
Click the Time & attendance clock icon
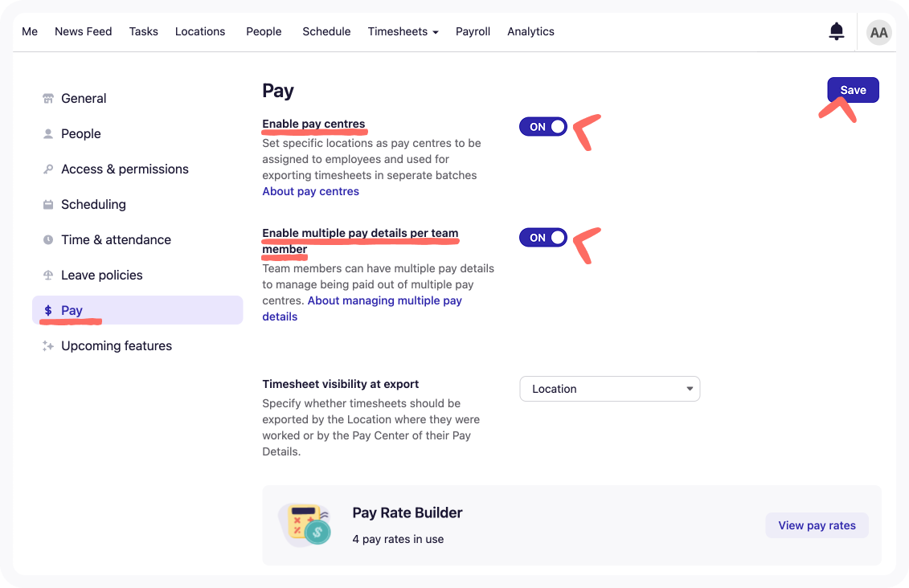[48, 240]
